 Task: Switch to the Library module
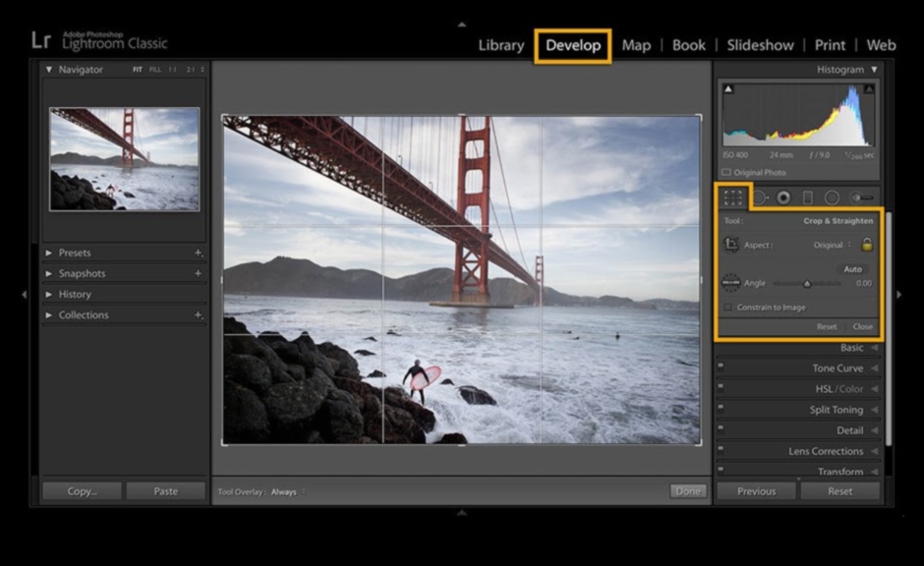[x=500, y=45]
